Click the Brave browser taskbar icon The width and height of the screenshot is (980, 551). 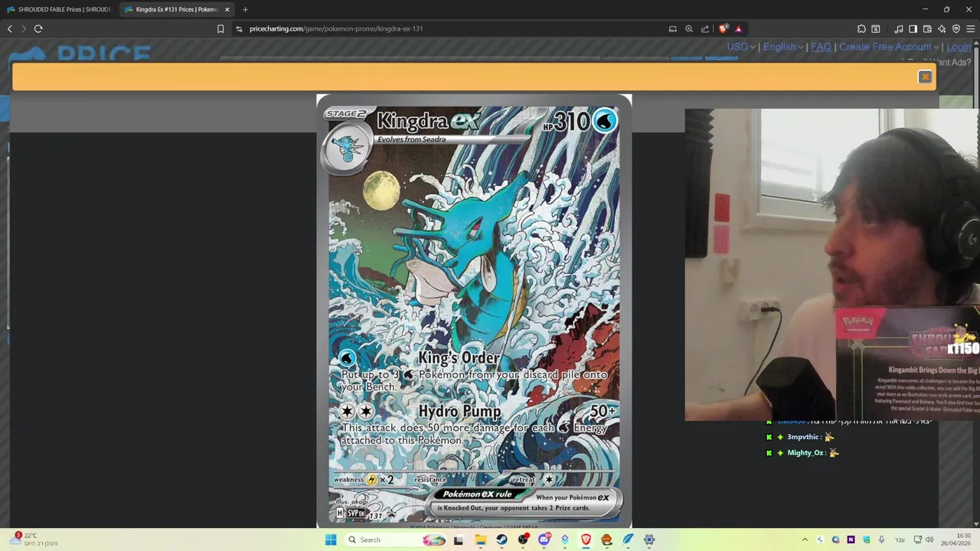pos(586,540)
